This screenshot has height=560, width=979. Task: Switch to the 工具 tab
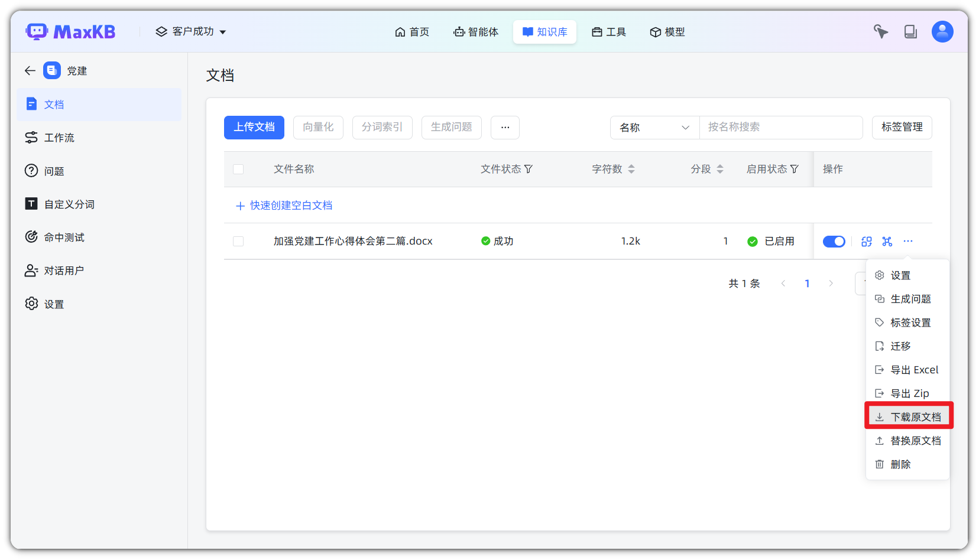tap(609, 32)
